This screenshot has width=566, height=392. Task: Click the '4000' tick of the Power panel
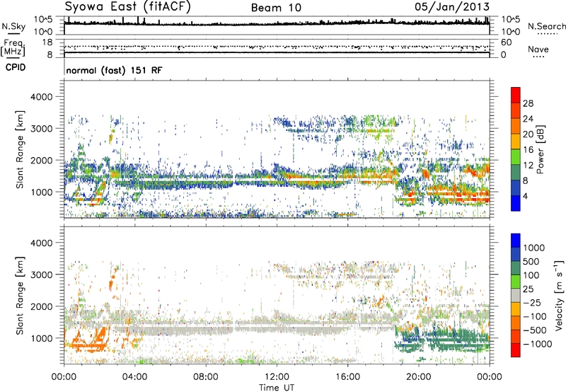coord(41,97)
